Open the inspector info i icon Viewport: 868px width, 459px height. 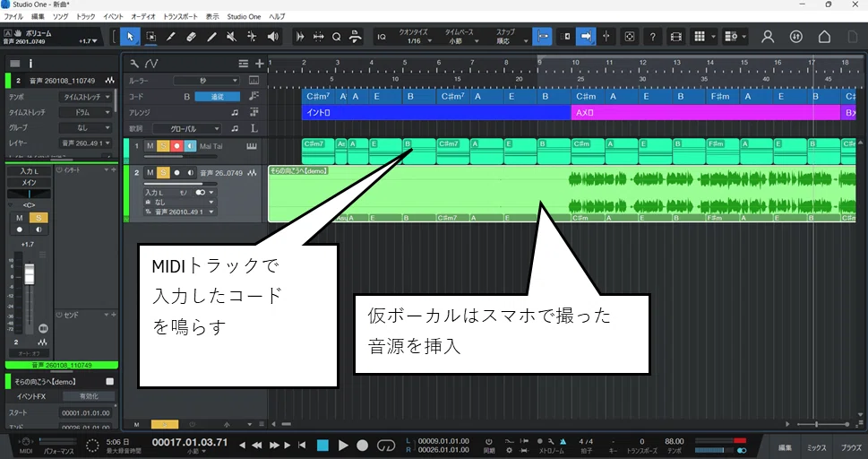tap(30, 64)
